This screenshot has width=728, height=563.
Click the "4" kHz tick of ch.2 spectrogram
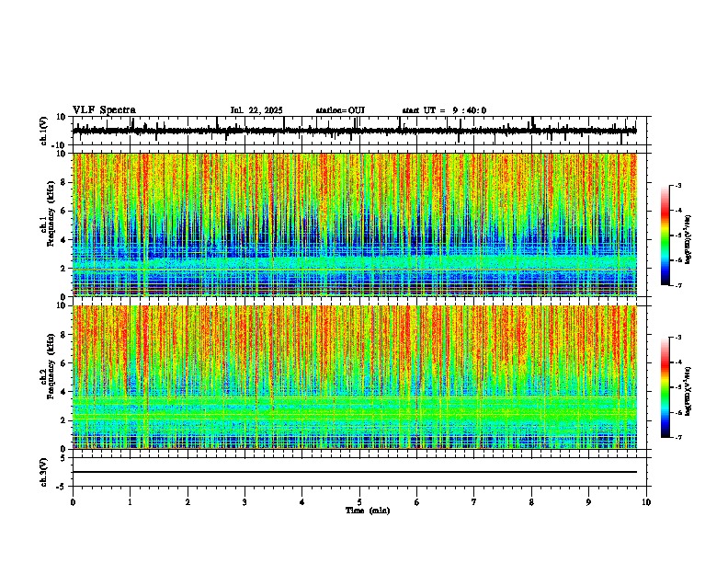pos(63,392)
